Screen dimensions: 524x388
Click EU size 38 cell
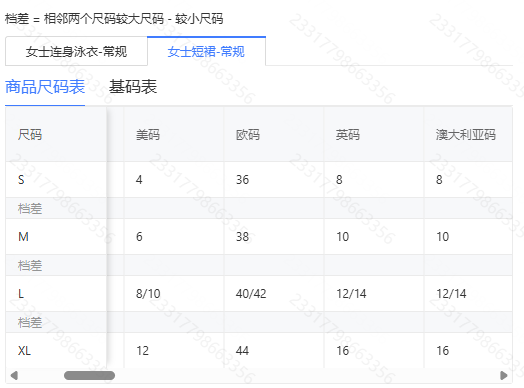(274, 237)
